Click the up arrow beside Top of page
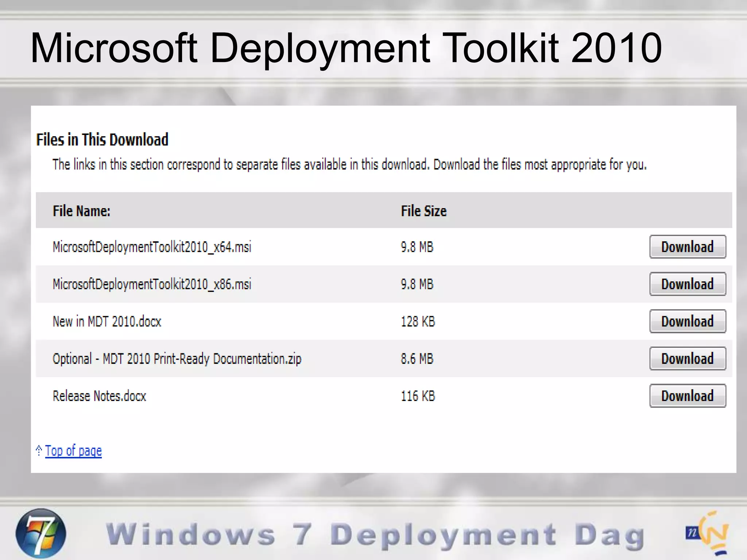The width and height of the screenshot is (747, 560). [x=39, y=450]
